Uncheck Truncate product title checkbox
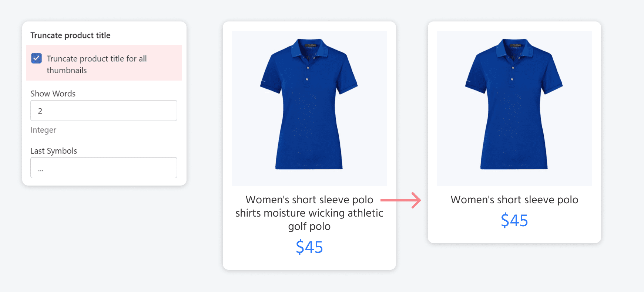644x292 pixels. [36, 58]
